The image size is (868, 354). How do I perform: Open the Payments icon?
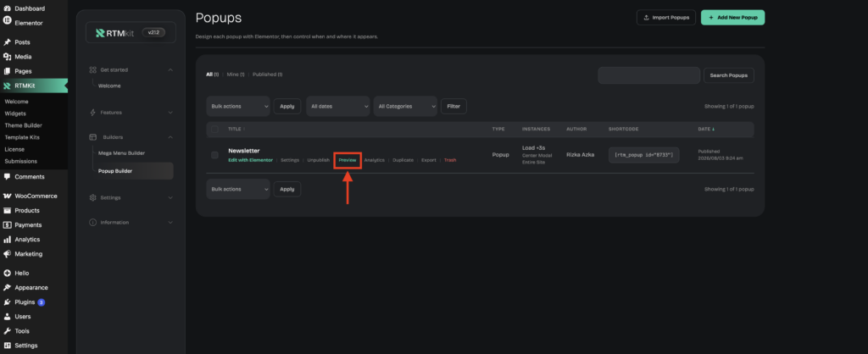pos(7,225)
